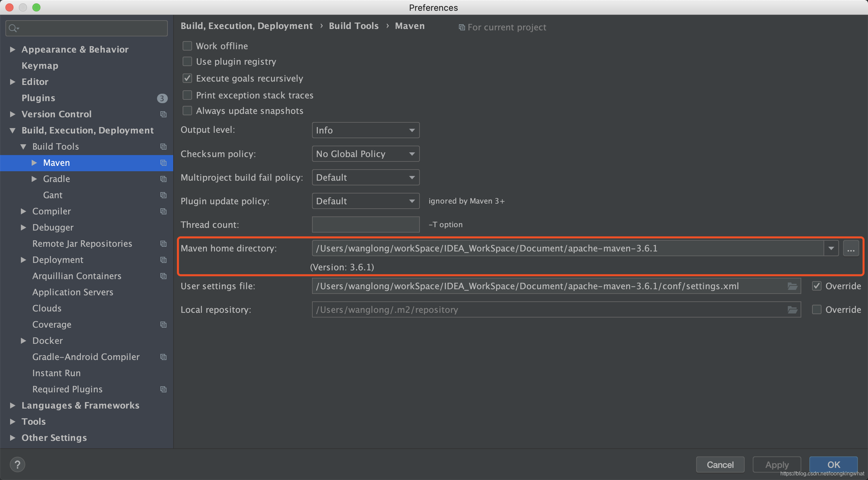Click the three-dot browse button for Maven home
868x480 pixels.
point(851,248)
